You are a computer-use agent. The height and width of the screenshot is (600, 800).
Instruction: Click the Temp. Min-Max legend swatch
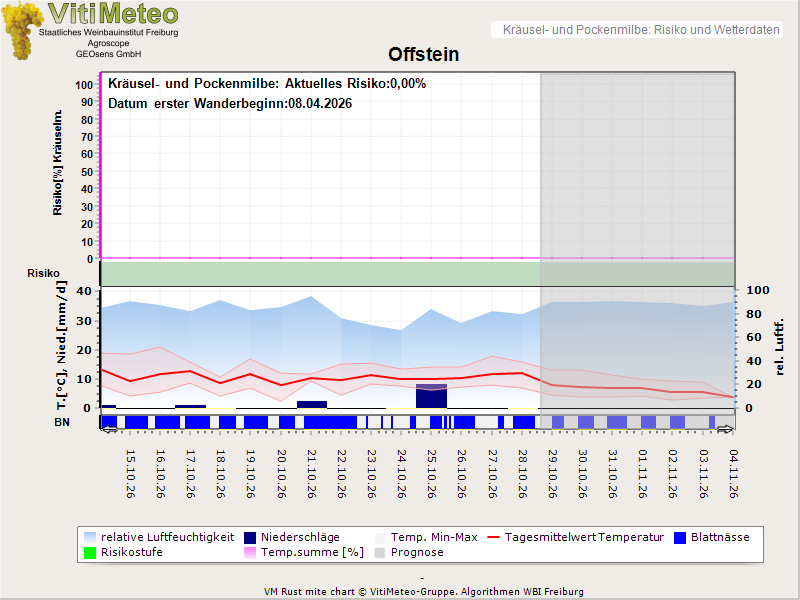[380, 538]
